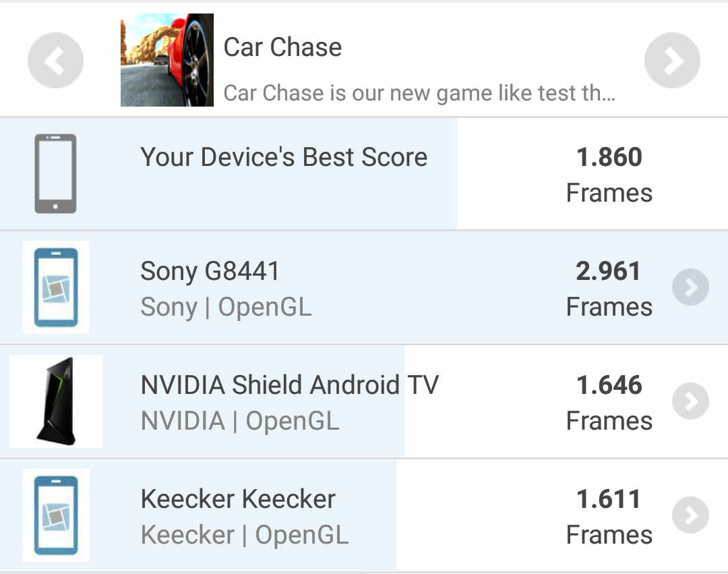Expand NVIDIA Shield Android TV details chevron
Image resolution: width=728 pixels, height=574 pixels.
click(690, 401)
